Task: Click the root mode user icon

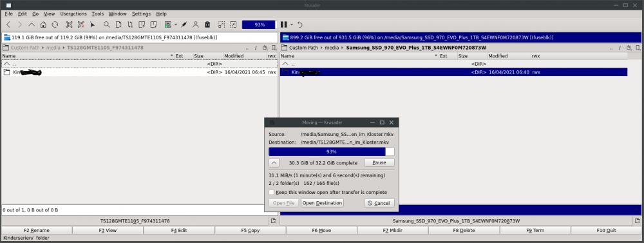Action: [196, 24]
